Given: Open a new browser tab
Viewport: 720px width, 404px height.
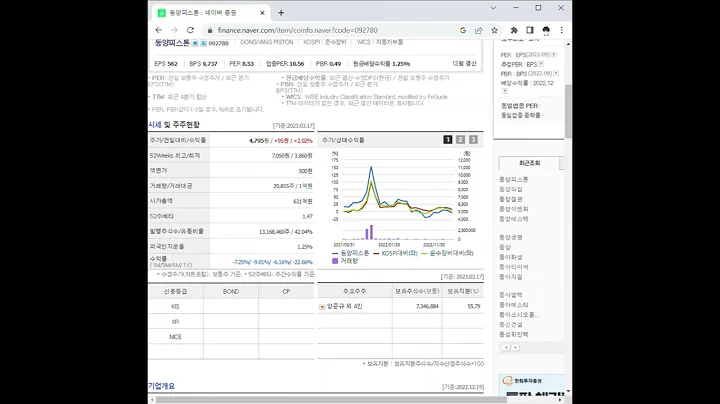Looking at the screenshot, I should pyautogui.click(x=281, y=13).
